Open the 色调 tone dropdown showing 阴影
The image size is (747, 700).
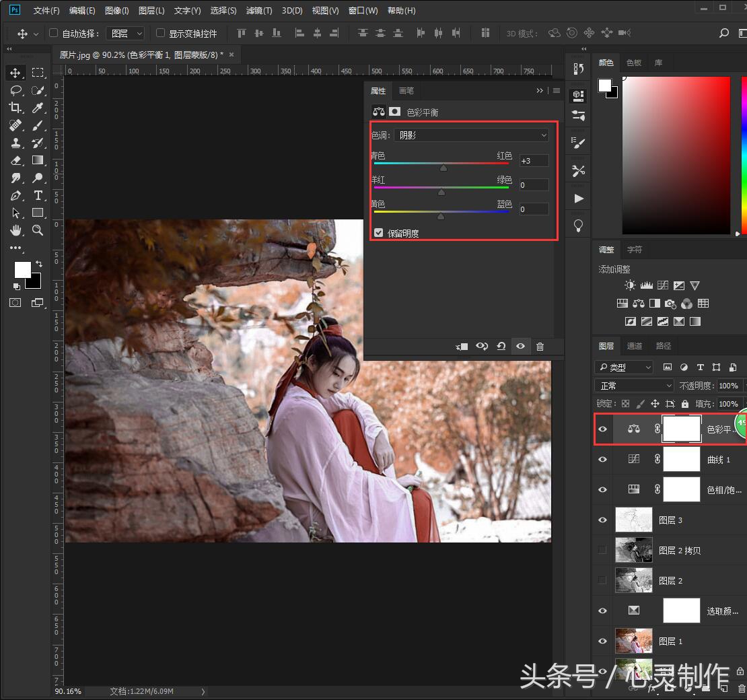click(x=471, y=135)
